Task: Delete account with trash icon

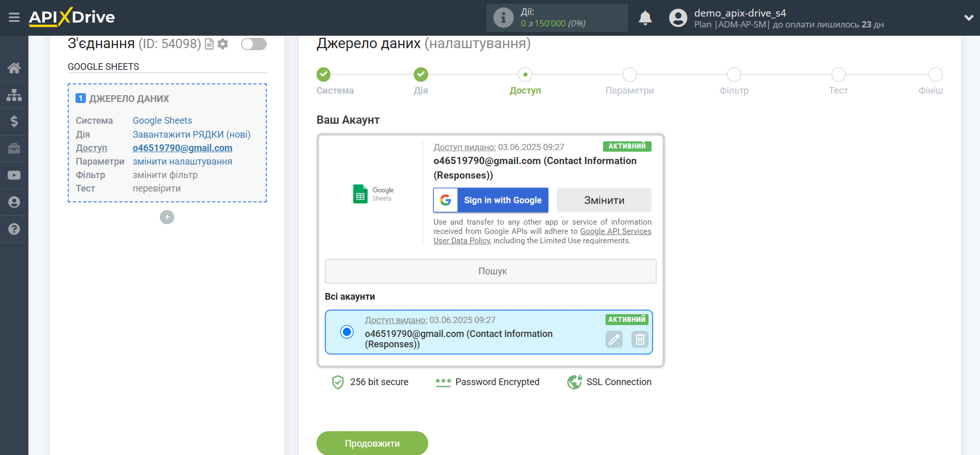Action: click(640, 340)
